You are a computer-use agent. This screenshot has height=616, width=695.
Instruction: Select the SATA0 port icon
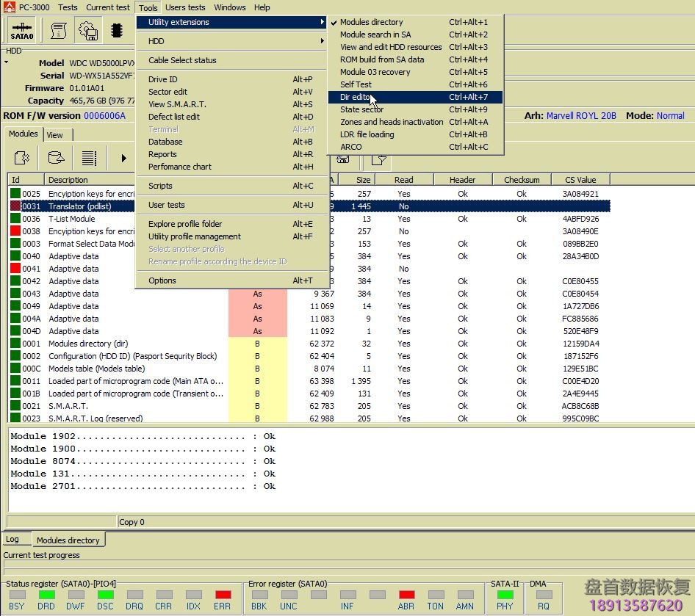click(x=22, y=30)
